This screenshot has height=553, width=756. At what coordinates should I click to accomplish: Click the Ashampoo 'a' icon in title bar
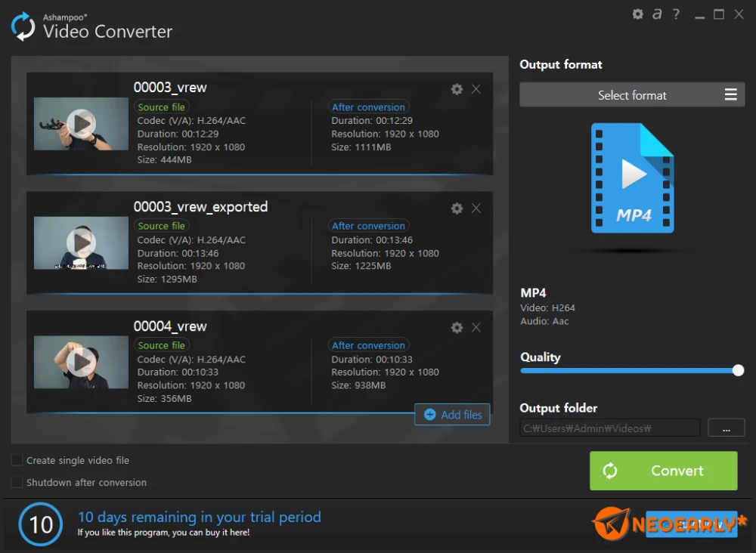click(x=657, y=14)
